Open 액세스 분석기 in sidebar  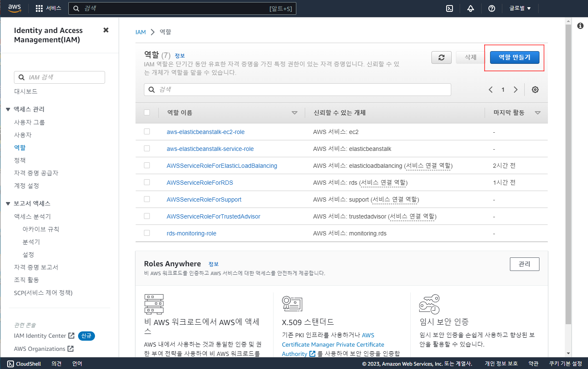coord(33,216)
